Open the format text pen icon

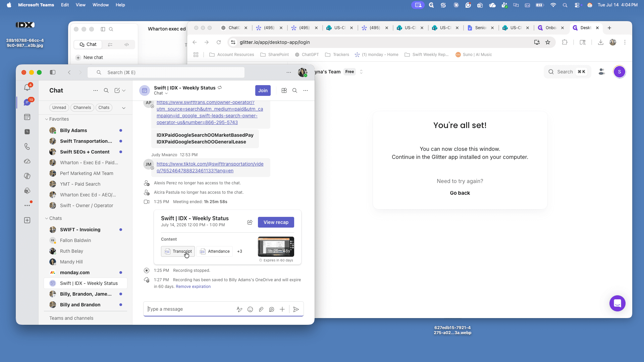coord(239,309)
